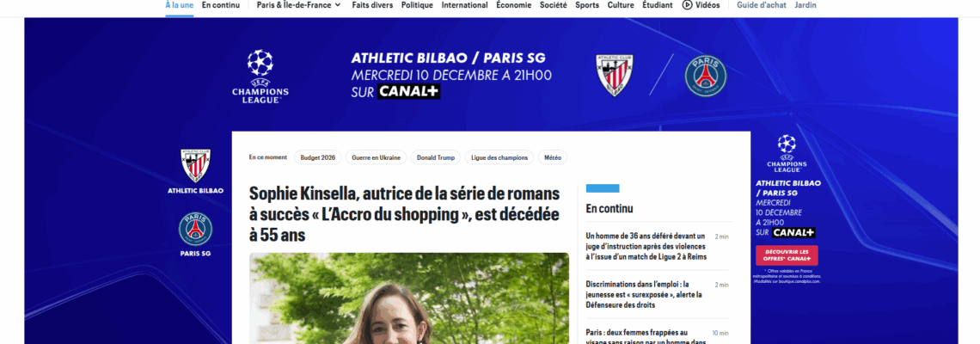Click the CANAL+ logo in top banner
The height and width of the screenshot is (344, 980).
(408, 92)
